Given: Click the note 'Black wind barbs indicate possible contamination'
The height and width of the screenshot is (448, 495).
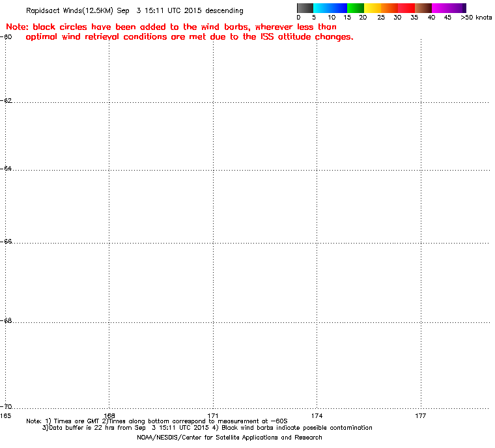Looking at the screenshot, I should pyautogui.click(x=297, y=428).
